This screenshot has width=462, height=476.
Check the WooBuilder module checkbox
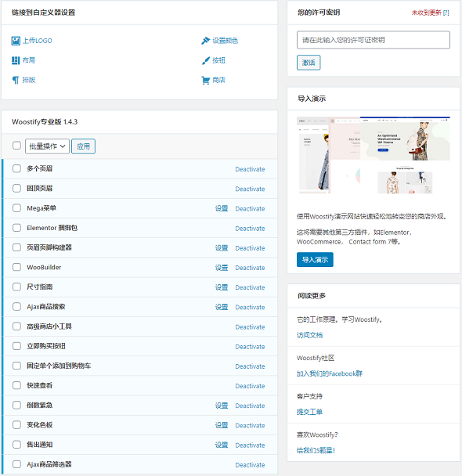pos(16,267)
